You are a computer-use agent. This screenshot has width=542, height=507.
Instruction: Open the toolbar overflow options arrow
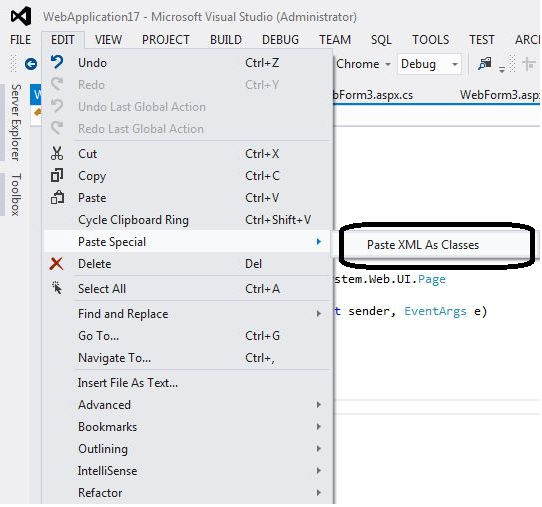coord(502,69)
